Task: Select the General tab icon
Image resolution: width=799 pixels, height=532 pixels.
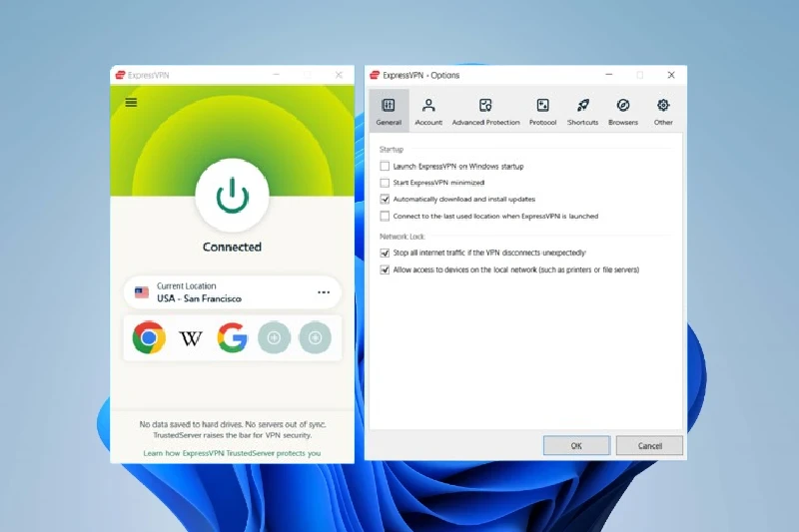Action: (389, 111)
